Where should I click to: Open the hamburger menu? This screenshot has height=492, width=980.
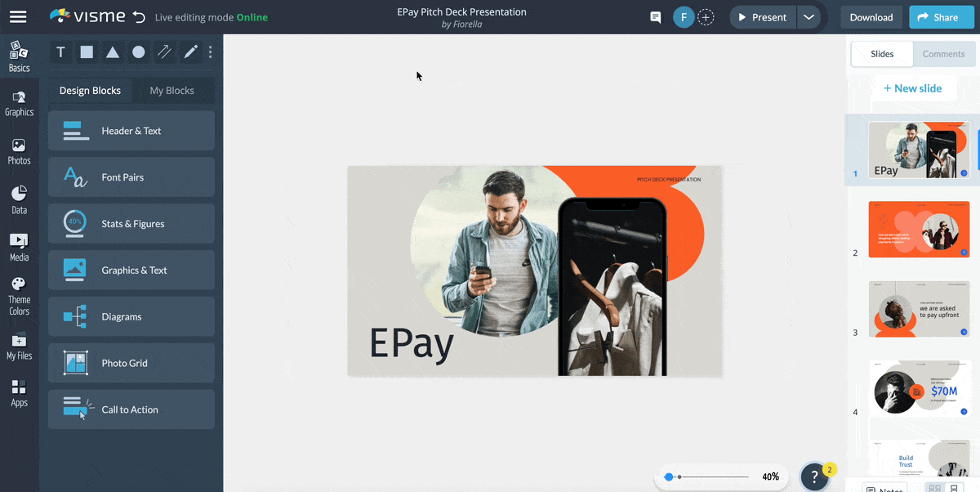(x=18, y=16)
